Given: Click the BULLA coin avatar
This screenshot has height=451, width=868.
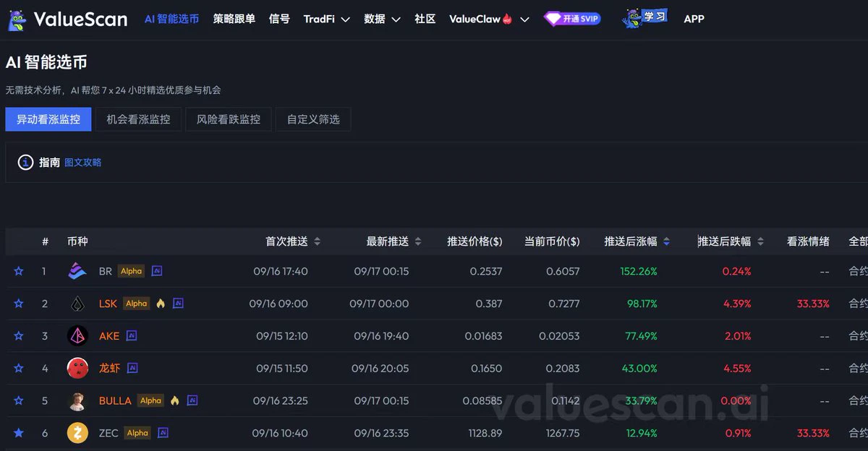Looking at the screenshot, I should pyautogui.click(x=77, y=400).
